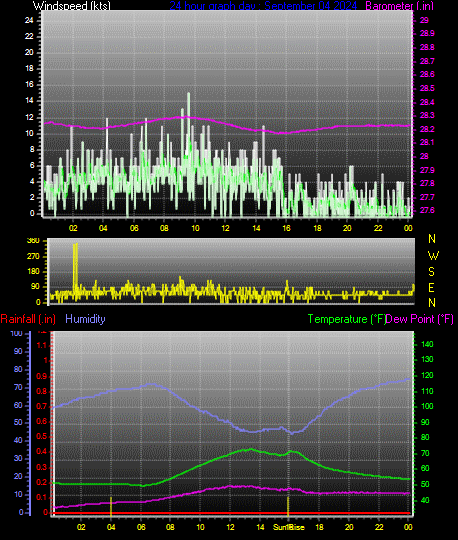Click the "28.9" barometer axis value
The image size is (458, 540).
click(x=427, y=33)
